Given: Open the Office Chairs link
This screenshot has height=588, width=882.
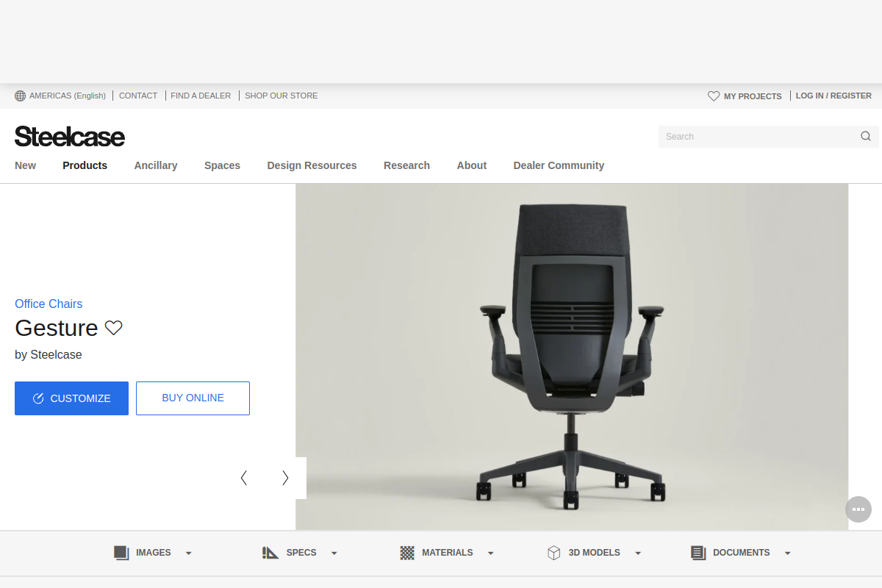Looking at the screenshot, I should point(49,304).
